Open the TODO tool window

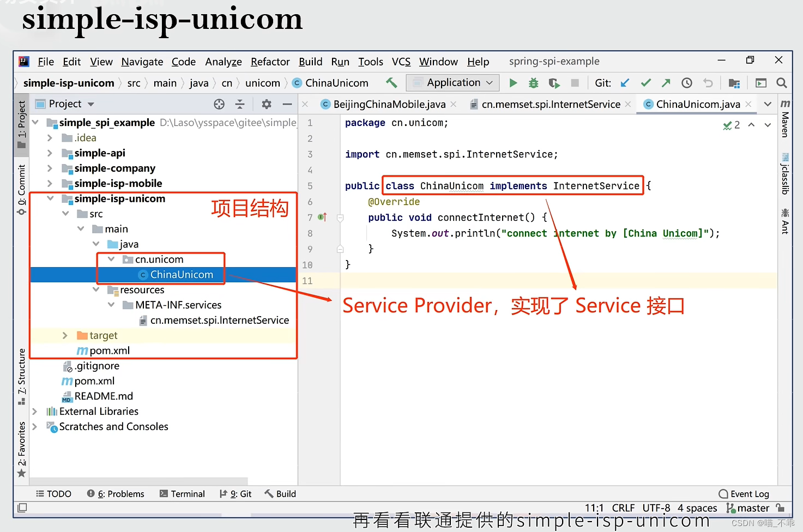[53, 494]
